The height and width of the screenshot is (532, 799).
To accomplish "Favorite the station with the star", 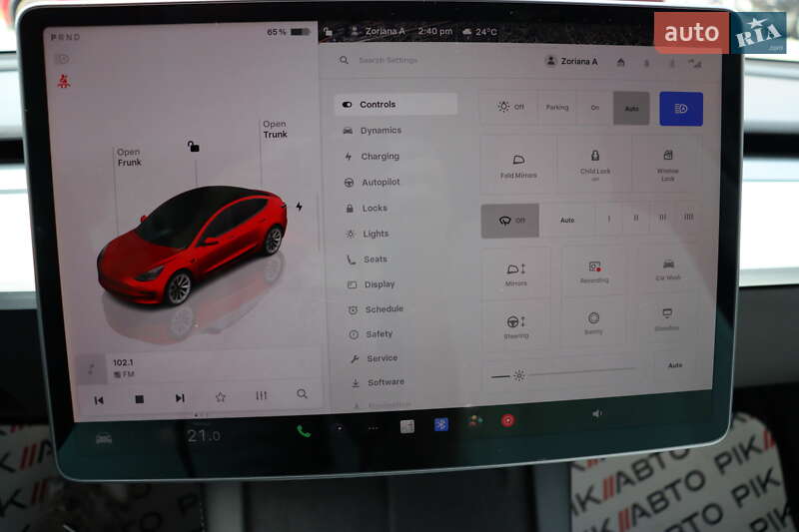I will point(220,397).
